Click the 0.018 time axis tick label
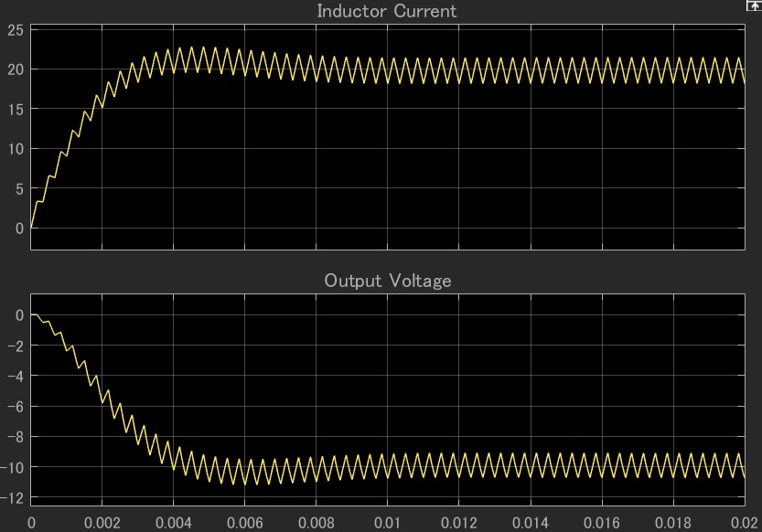 pos(673,522)
